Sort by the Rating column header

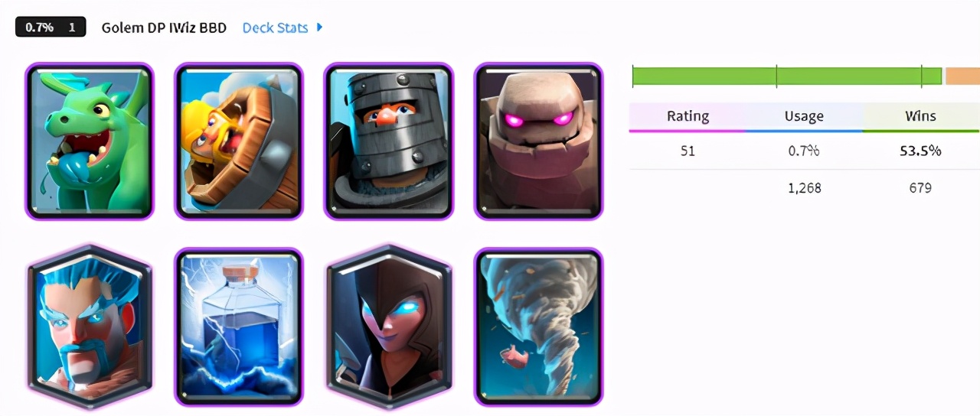coord(688,116)
